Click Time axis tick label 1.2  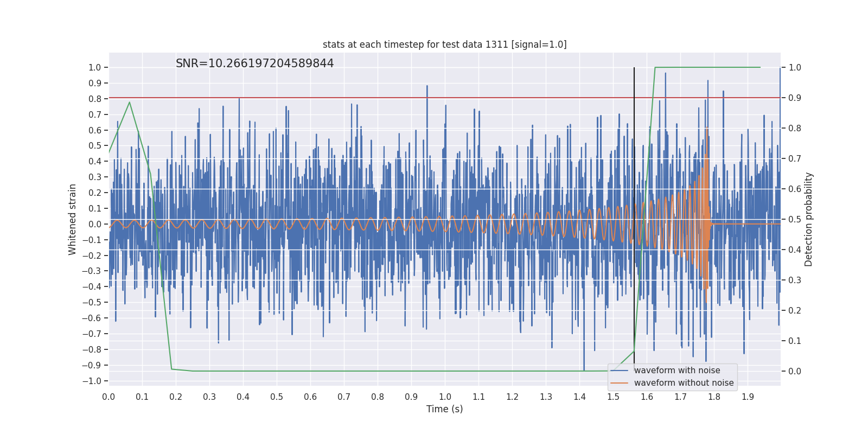coord(512,397)
